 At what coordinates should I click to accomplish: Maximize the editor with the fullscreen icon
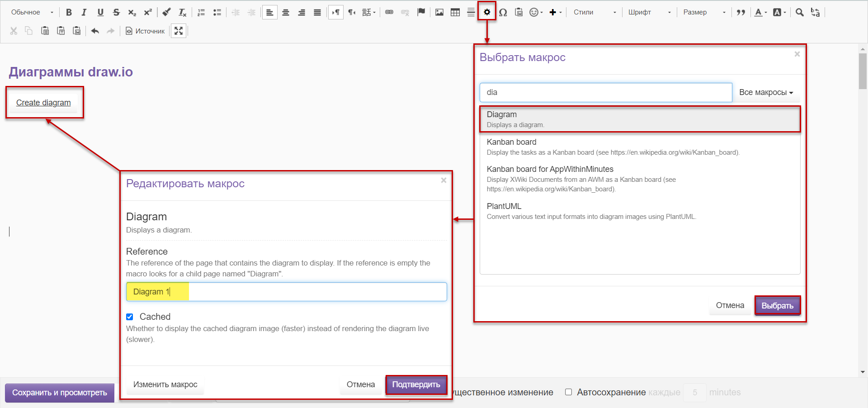pos(179,31)
